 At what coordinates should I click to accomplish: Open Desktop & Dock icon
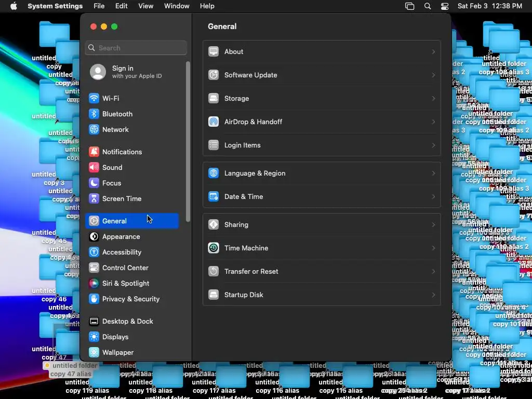(x=94, y=322)
